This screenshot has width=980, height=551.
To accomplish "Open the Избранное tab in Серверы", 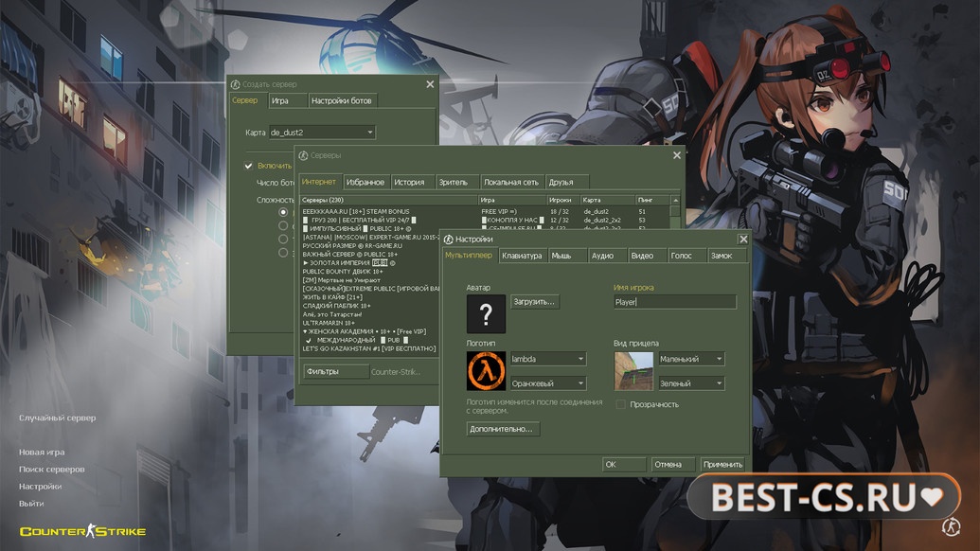I will pos(365,183).
